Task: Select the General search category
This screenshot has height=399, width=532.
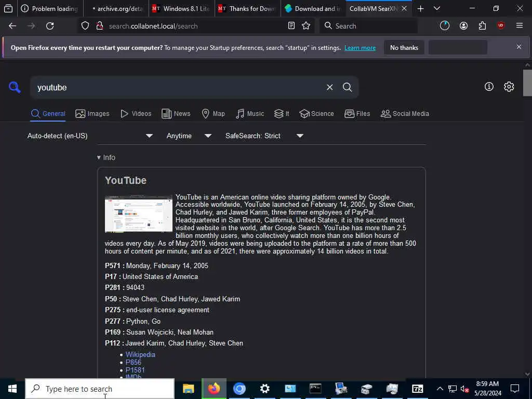Action: pyautogui.click(x=48, y=114)
